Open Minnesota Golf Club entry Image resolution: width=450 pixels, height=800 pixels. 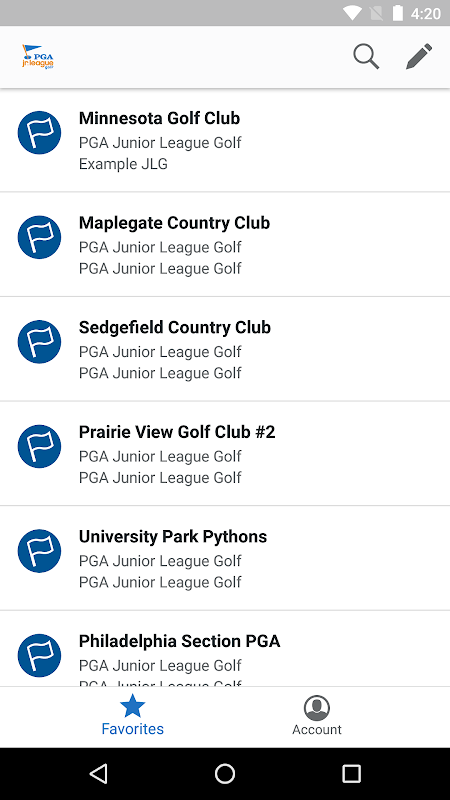click(225, 140)
